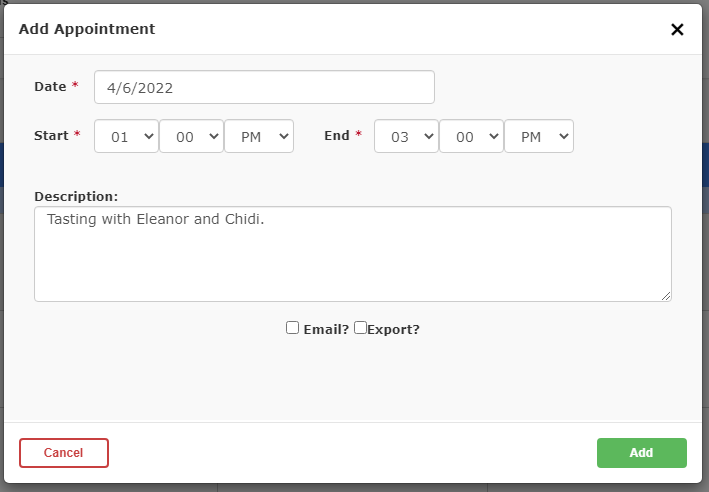
Task: Click the Description box resize grip
Action: click(666, 296)
